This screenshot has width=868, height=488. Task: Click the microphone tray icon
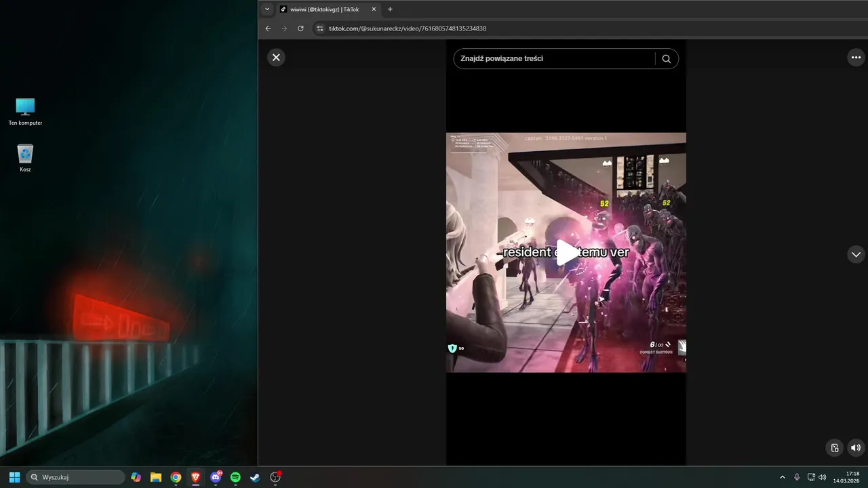pyautogui.click(x=797, y=477)
